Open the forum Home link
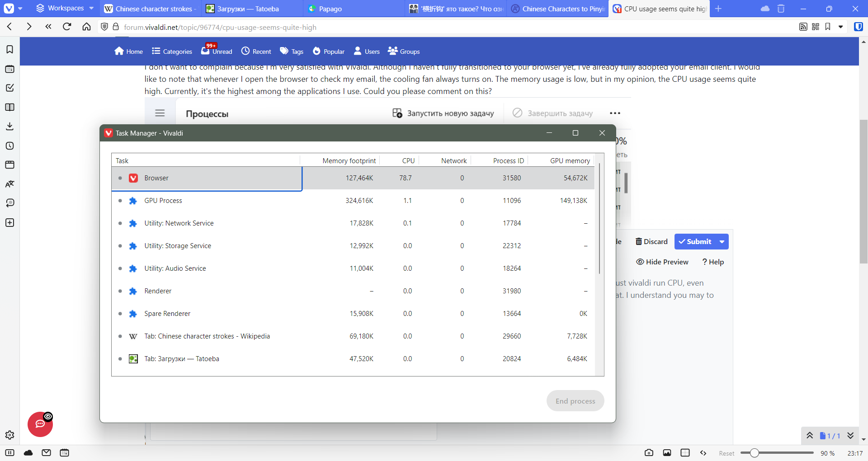 pos(128,51)
